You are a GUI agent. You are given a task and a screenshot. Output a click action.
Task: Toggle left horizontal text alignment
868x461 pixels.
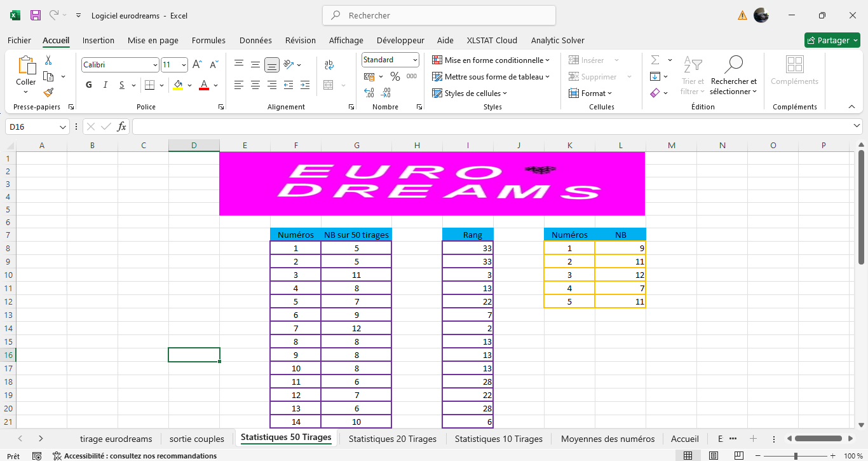(239, 85)
